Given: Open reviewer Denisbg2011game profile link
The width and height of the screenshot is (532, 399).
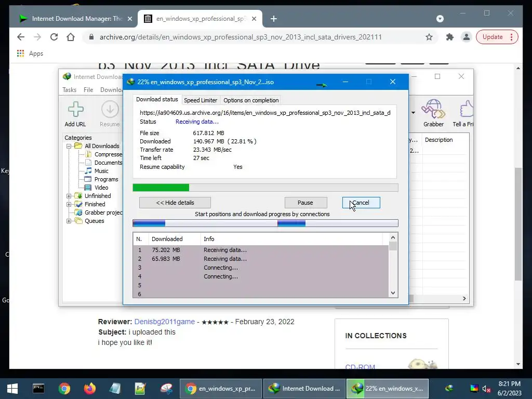Looking at the screenshot, I should [x=165, y=322].
